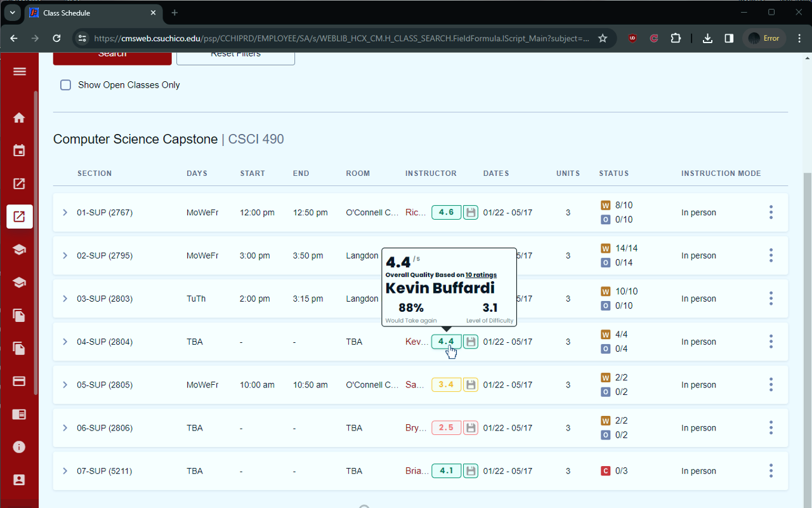Click the 3.4 yellow rating badge
The height and width of the screenshot is (508, 812).
pyautogui.click(x=446, y=384)
